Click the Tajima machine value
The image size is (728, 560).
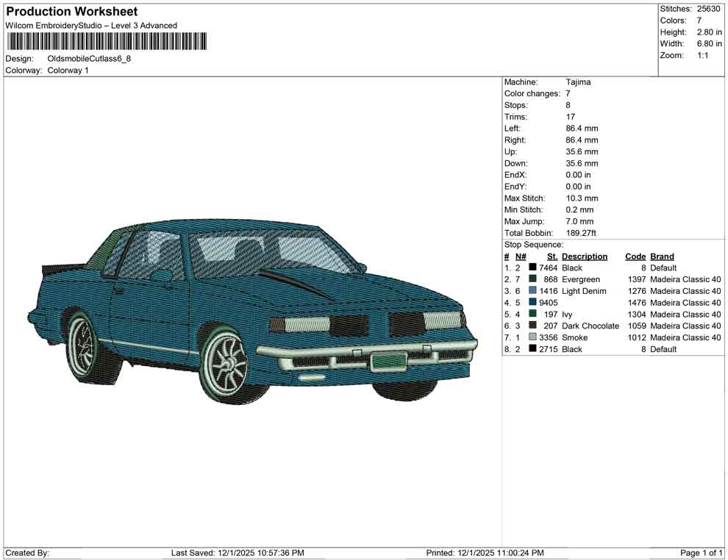click(578, 82)
